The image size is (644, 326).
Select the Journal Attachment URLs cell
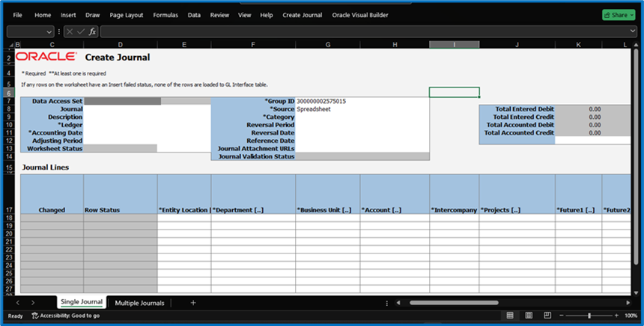[x=362, y=149]
